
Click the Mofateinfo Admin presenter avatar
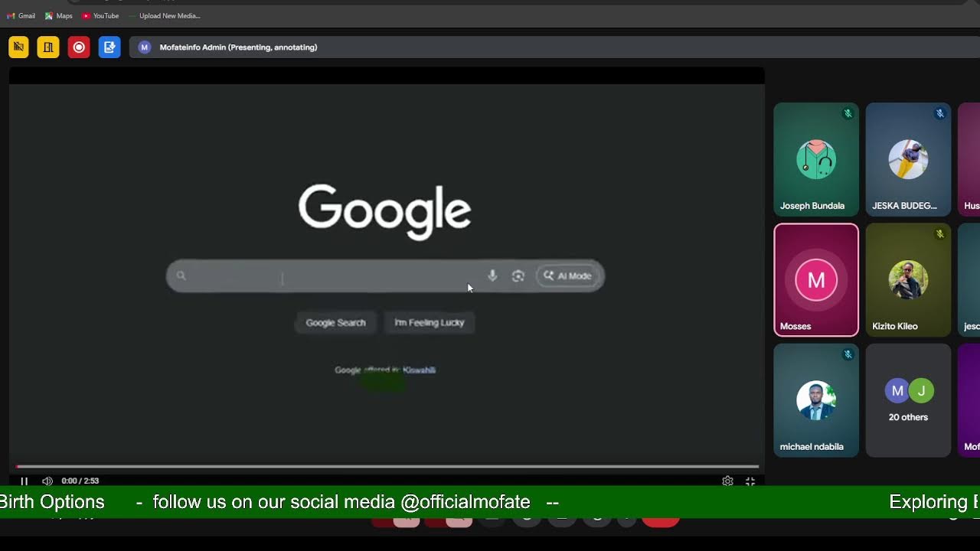point(144,47)
